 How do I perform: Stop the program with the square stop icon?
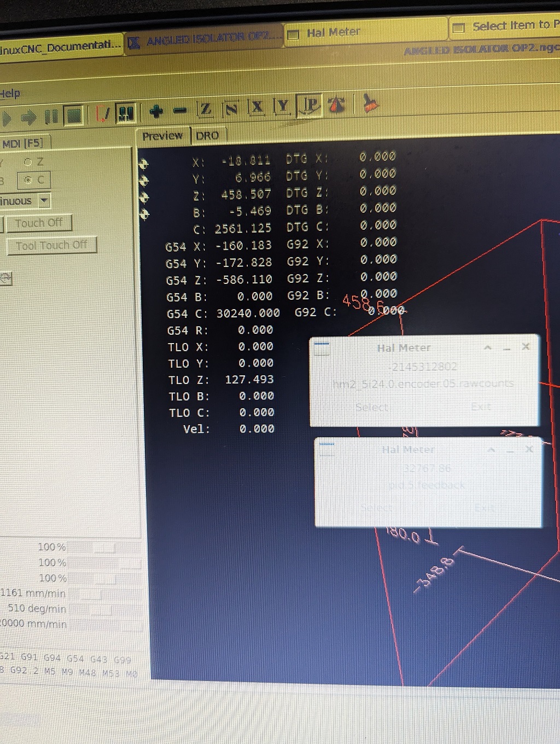point(74,115)
